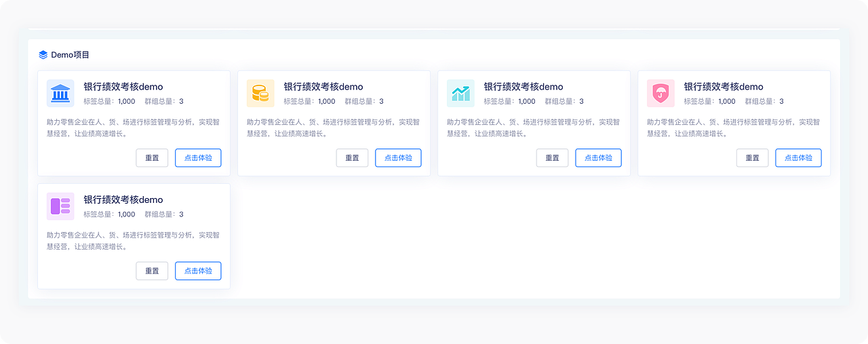
Task: Click 标签总量: 1,000 on the bank icon card
Action: [109, 101]
